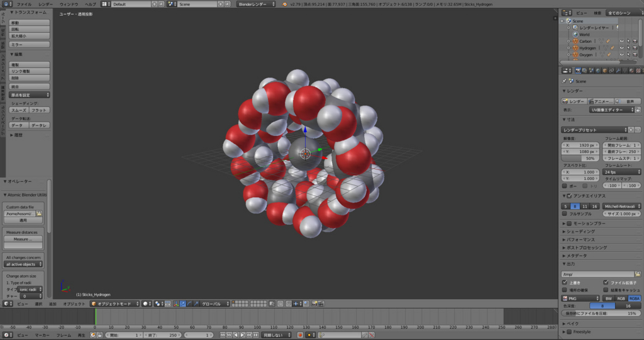Click the timeline play forward button
644x340 pixels.
(x=242, y=335)
